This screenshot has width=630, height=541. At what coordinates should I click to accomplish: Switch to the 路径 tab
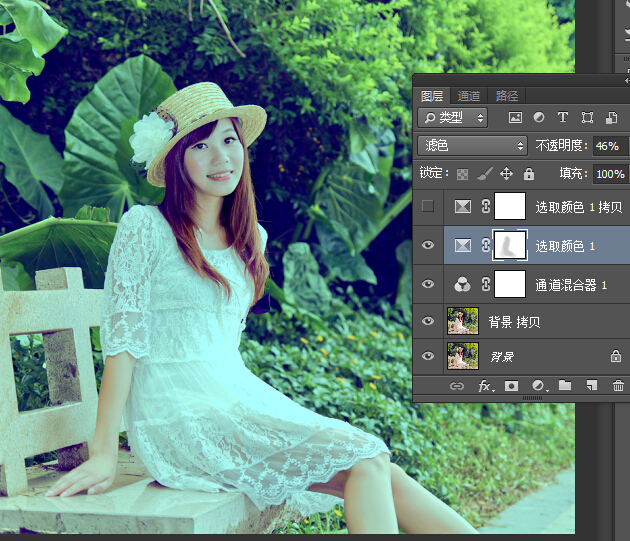tap(507, 96)
